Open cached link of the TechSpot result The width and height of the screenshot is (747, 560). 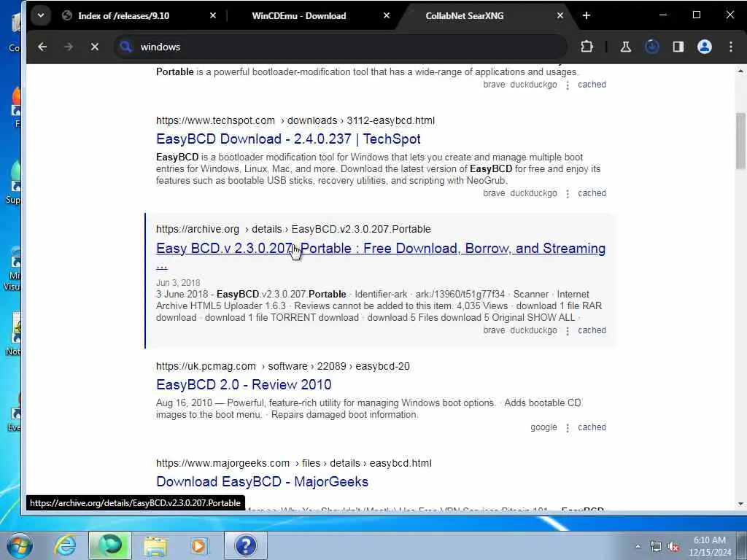592,193
